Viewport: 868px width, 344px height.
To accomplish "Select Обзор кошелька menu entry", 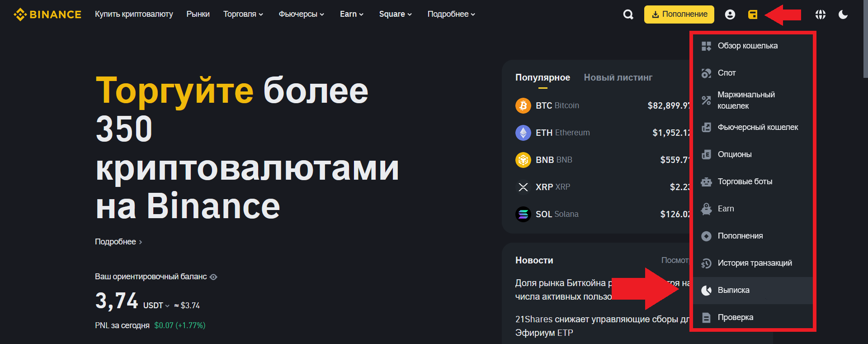I will 753,46.
